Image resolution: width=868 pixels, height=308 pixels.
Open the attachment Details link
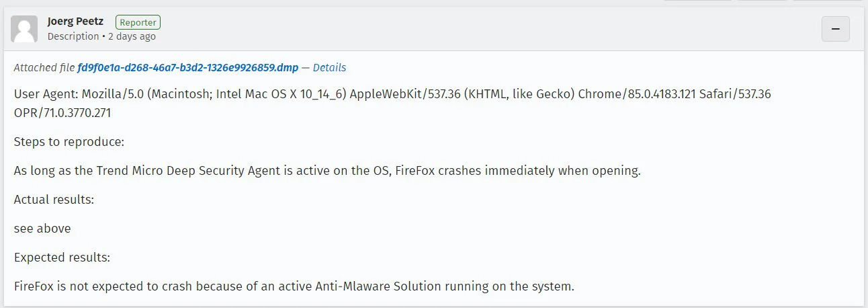(329, 67)
